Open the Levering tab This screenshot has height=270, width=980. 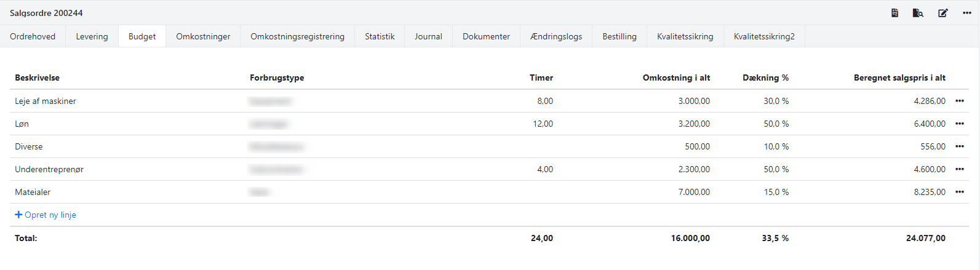coord(92,36)
